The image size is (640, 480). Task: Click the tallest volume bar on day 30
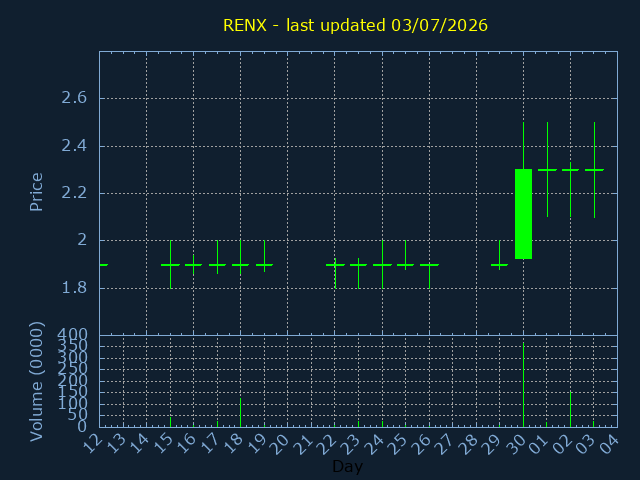523,385
